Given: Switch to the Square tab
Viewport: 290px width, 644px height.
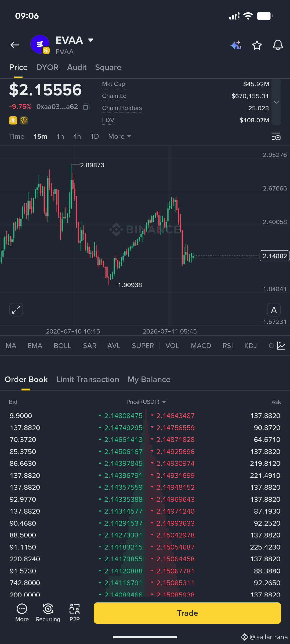Looking at the screenshot, I should 108,67.
